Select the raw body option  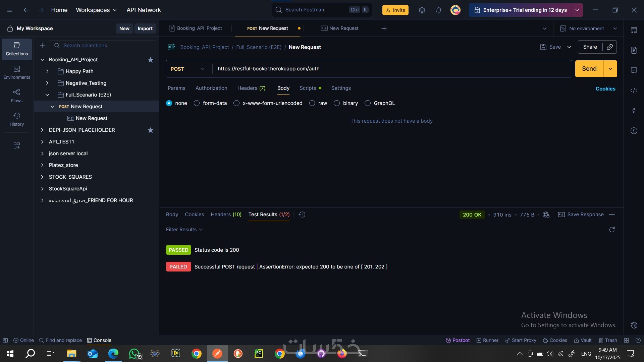click(x=312, y=103)
